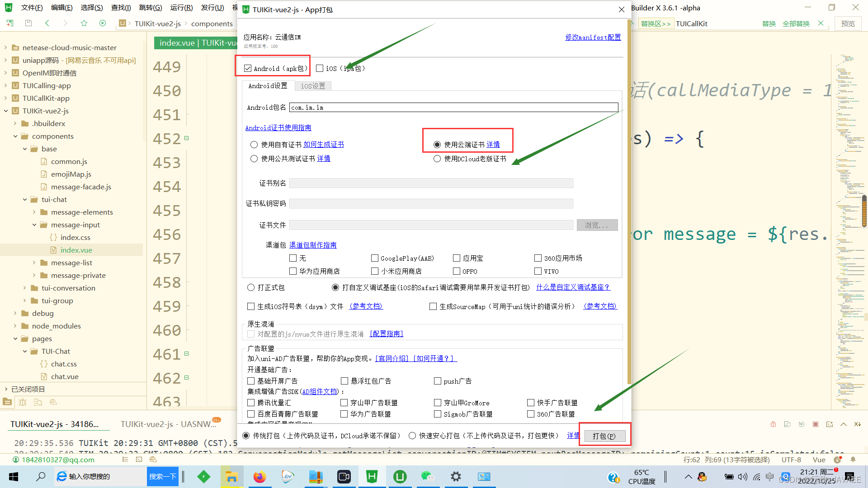Click 全部替换 in the replace bar
868x488 pixels.
[x=796, y=23]
